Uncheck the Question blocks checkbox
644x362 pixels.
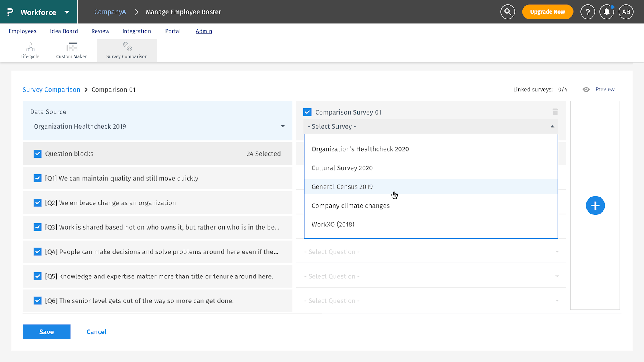coord(38,154)
